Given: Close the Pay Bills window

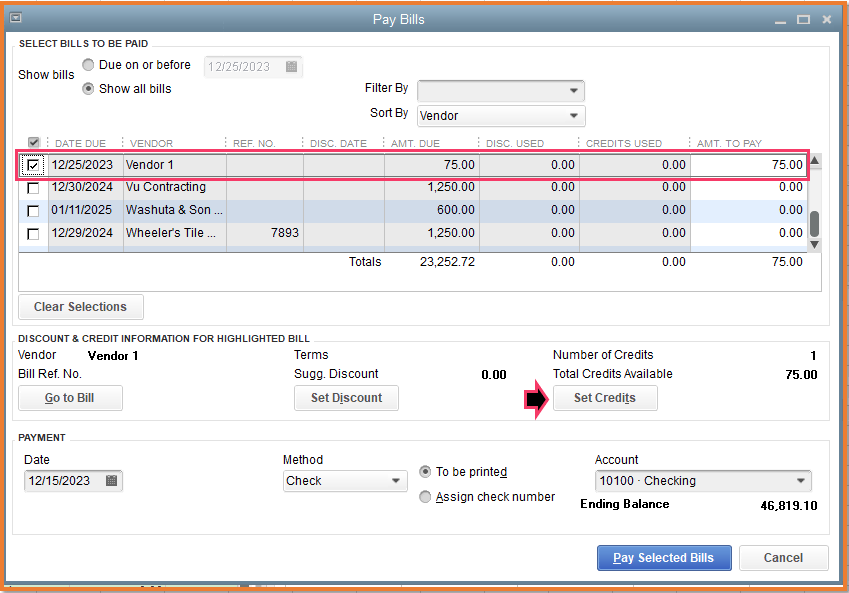Looking at the screenshot, I should (x=827, y=19).
